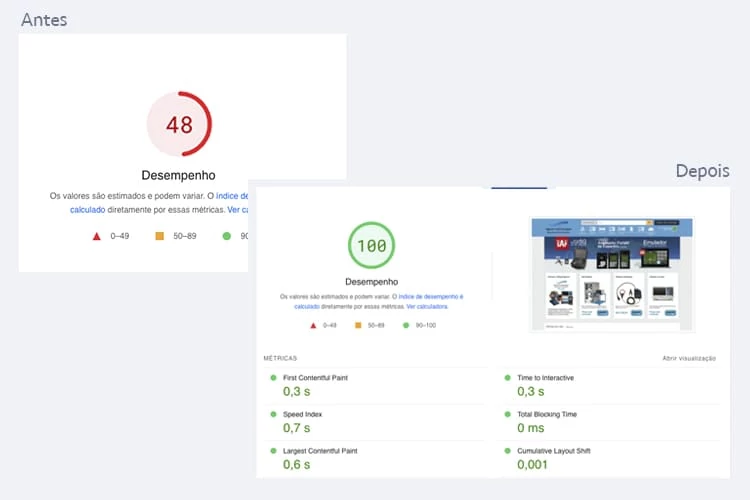This screenshot has height=500, width=750.
Task: Click the green dot beside Largest Contentful Paint
Action: [x=273, y=451]
